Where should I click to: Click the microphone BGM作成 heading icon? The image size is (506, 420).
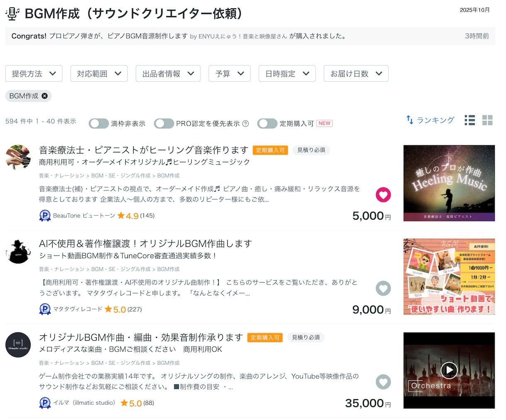(x=12, y=14)
